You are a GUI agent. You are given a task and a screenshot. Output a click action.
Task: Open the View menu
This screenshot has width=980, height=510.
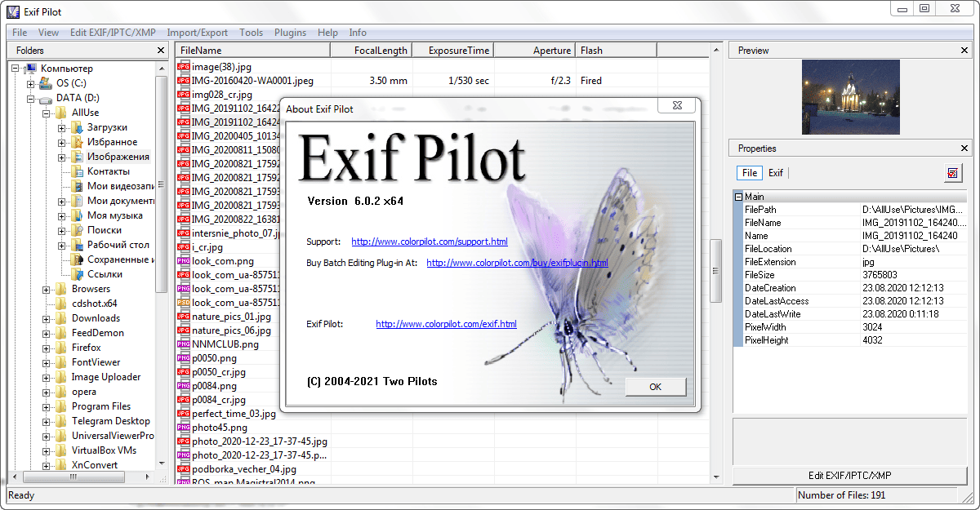pos(48,33)
